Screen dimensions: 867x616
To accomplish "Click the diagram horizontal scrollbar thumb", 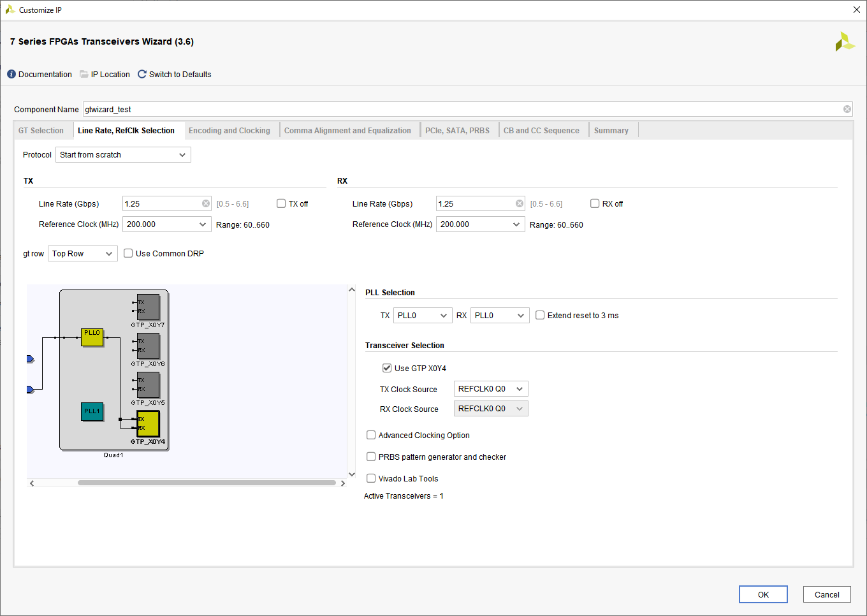I will click(x=207, y=483).
